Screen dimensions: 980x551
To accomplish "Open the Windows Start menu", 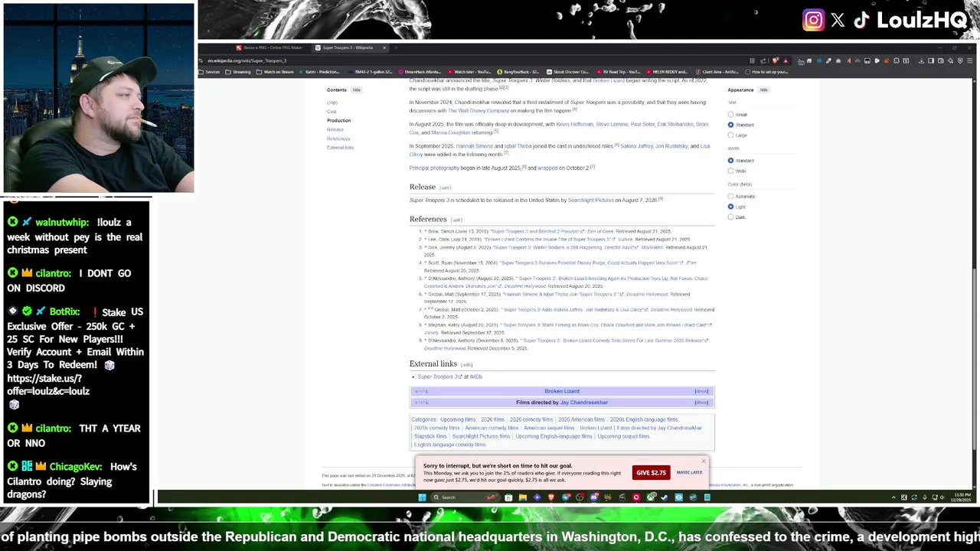I will click(x=422, y=497).
